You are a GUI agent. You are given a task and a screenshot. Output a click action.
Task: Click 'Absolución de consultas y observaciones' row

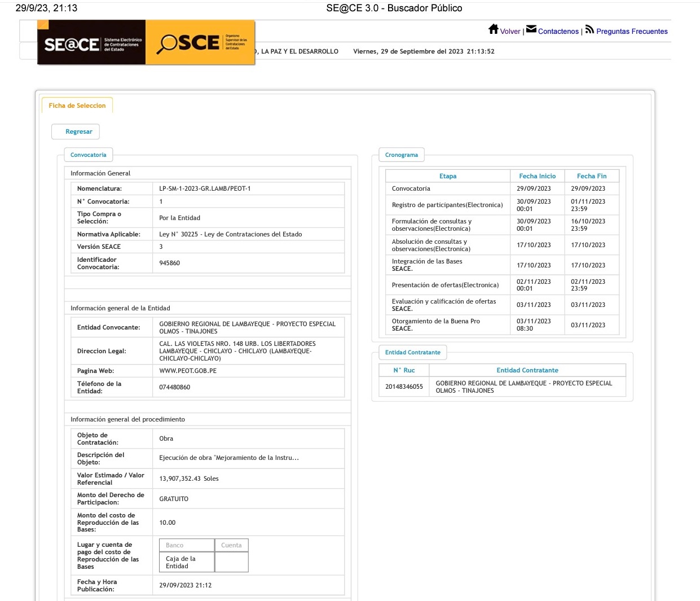[502, 245]
